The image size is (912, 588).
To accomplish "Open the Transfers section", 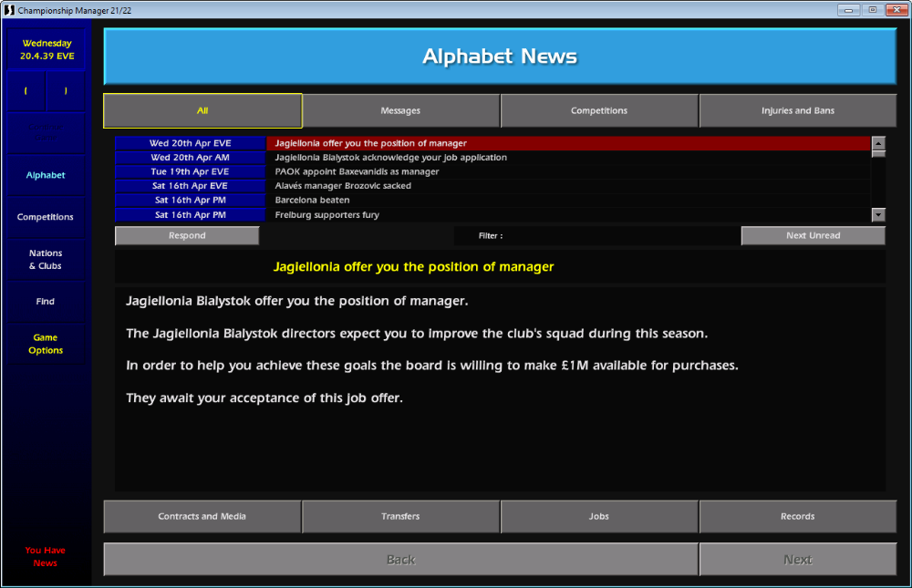I will 400,517.
